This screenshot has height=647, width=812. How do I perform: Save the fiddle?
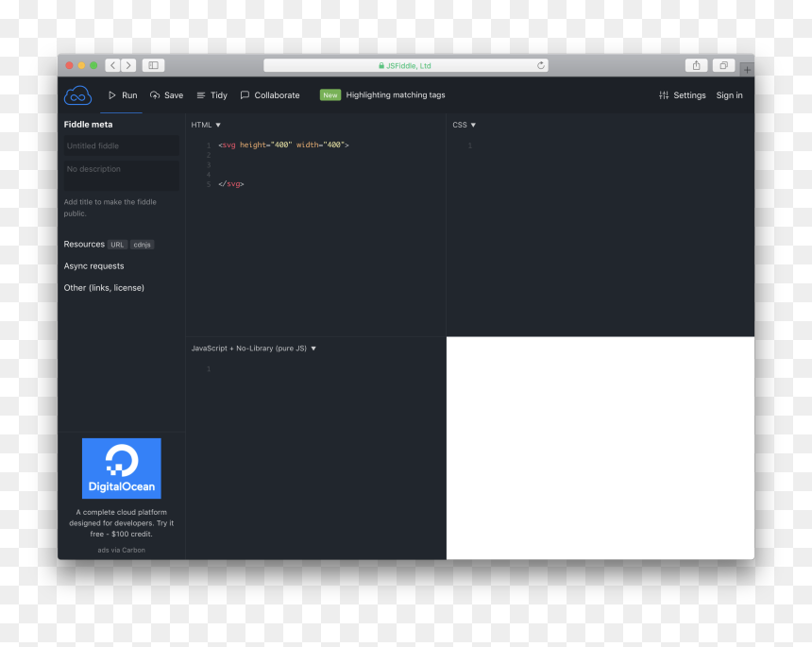[x=167, y=95]
